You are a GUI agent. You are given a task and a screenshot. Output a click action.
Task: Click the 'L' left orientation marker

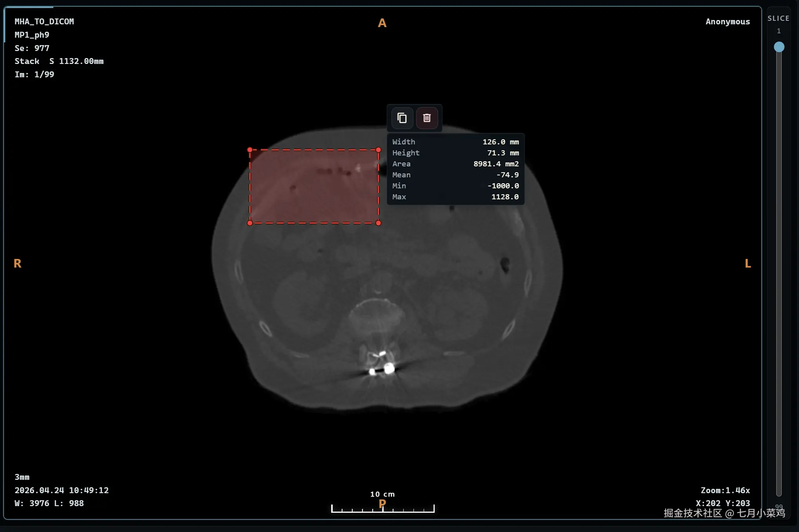748,263
